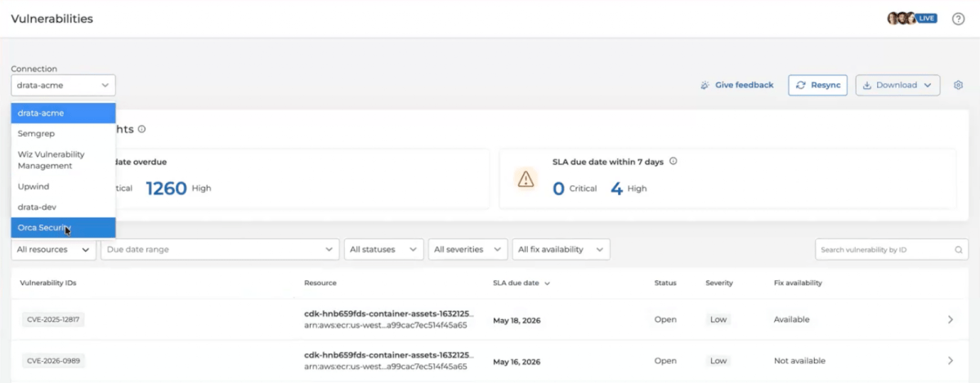This screenshot has width=980, height=383.
Task: Click the info icon beside insights heading
Action: tap(142, 129)
